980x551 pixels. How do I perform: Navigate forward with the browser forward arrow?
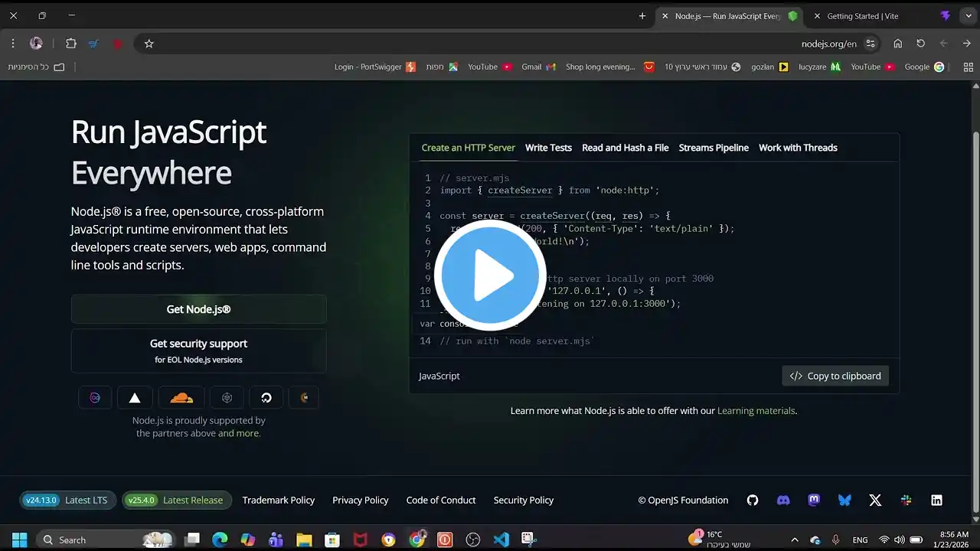[x=944, y=44]
